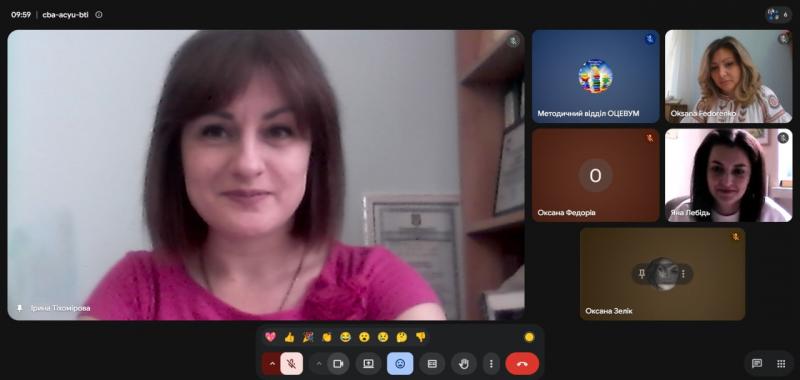
Task: Toggle closed captions
Action: [x=432, y=364]
